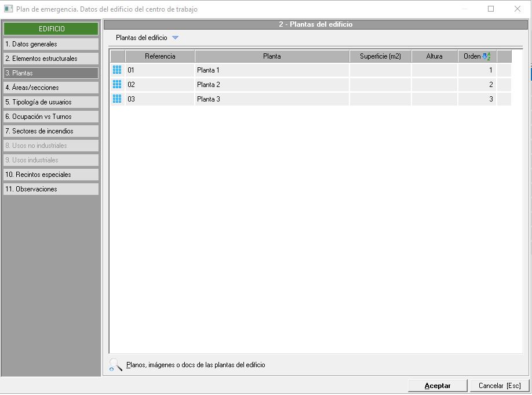
Task: Open 5. Tipología de usuarios
Action: coord(51,102)
